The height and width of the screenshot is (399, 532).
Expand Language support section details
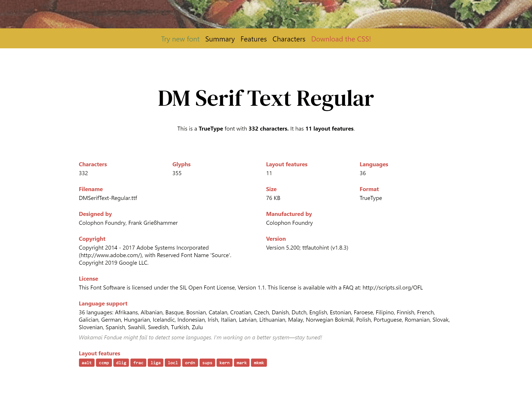pyautogui.click(x=104, y=303)
